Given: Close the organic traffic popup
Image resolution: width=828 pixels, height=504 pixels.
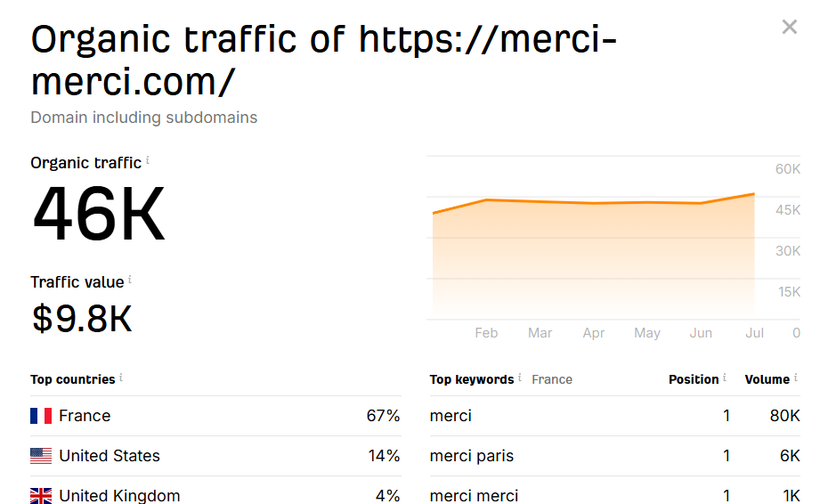Looking at the screenshot, I should tap(789, 28).
